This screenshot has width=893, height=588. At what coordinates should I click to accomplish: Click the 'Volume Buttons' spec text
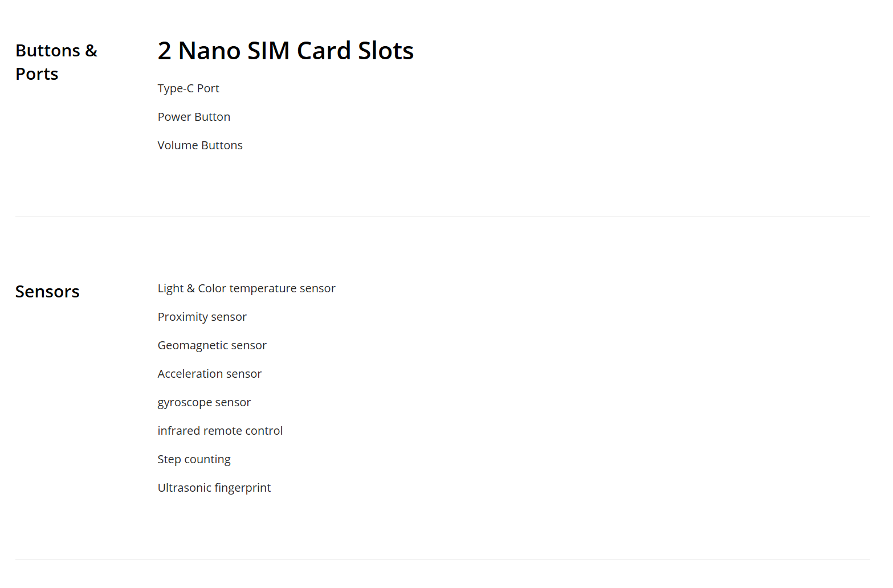(200, 145)
